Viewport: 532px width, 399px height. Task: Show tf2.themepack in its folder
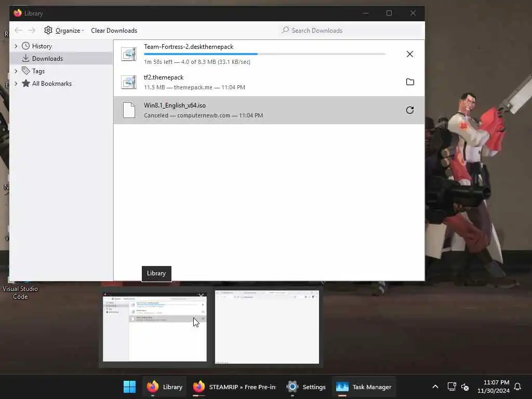(410, 82)
